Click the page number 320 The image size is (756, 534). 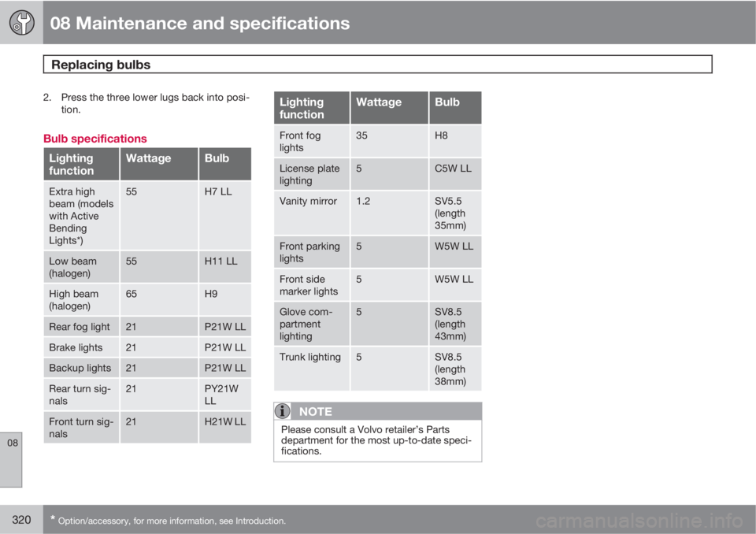click(21, 520)
